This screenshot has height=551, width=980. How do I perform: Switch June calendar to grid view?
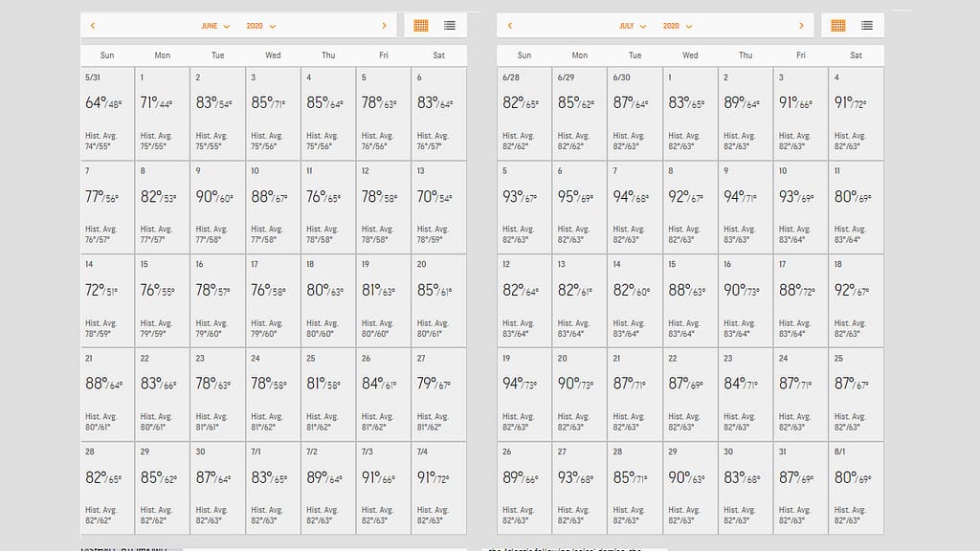[x=421, y=26]
